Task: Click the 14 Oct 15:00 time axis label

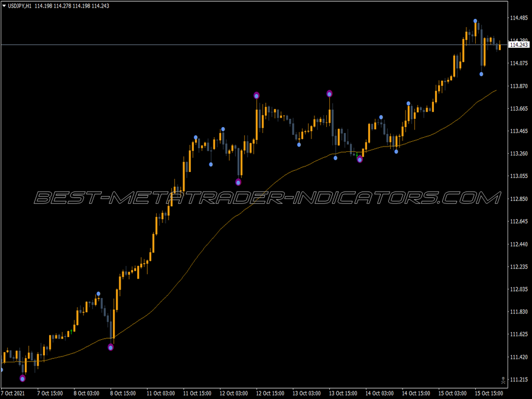Action: click(x=416, y=394)
